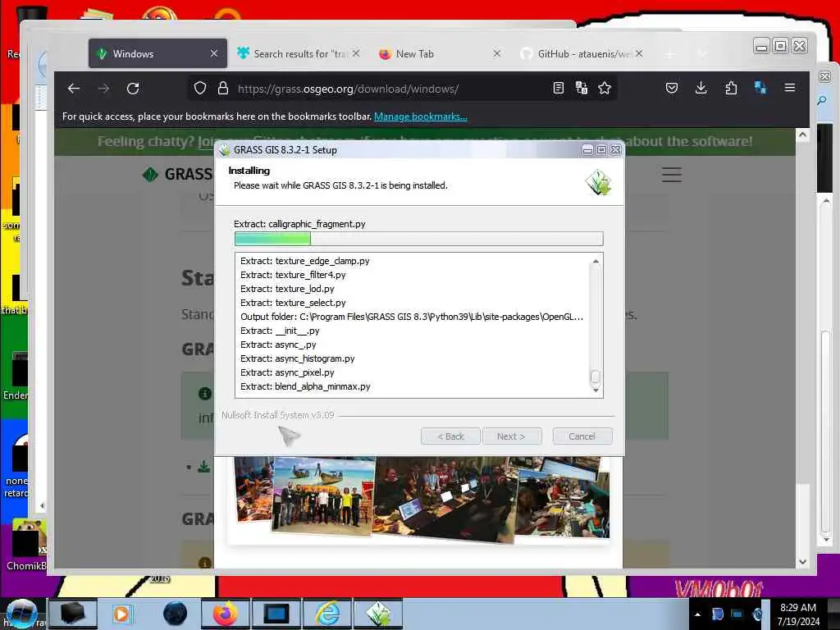This screenshot has height=630, width=840.
Task: Click the Firefox address bar URL
Action: 348,89
